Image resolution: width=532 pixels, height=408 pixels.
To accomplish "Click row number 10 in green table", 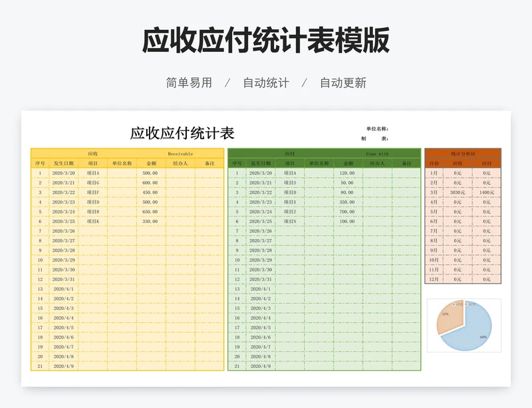I will click(237, 260).
